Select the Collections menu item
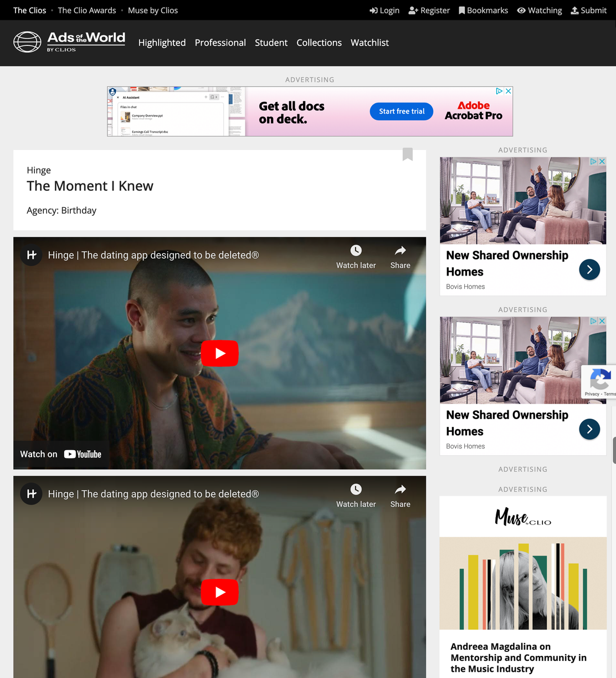Image resolution: width=616 pixels, height=678 pixels. (x=319, y=43)
